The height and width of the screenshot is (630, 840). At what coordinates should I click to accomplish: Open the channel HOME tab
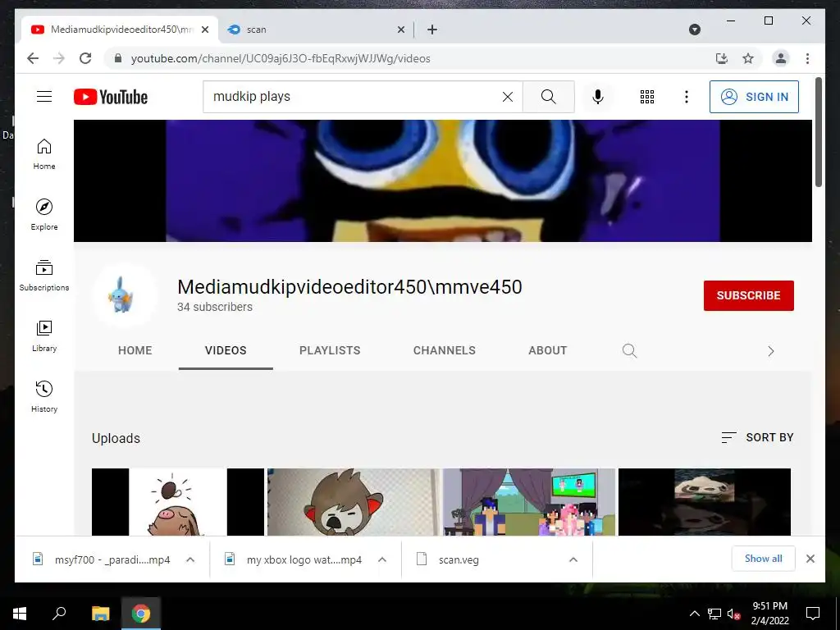pos(135,350)
